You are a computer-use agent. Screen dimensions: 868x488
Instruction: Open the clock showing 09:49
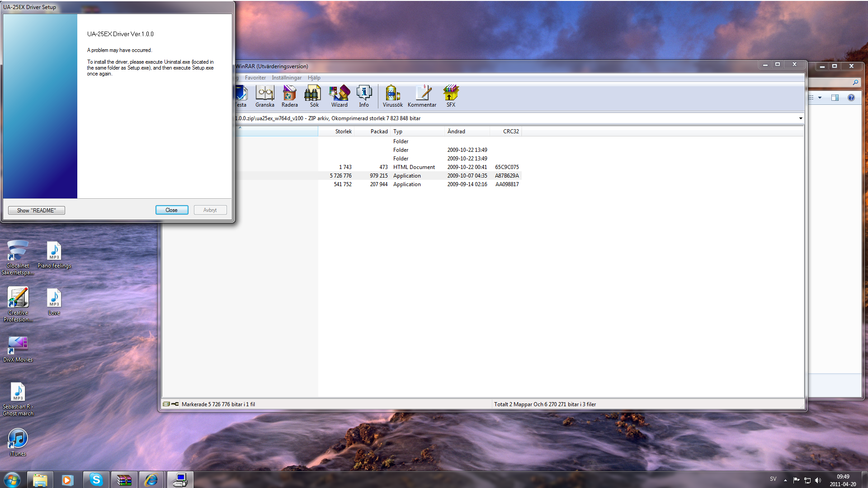coord(843,480)
